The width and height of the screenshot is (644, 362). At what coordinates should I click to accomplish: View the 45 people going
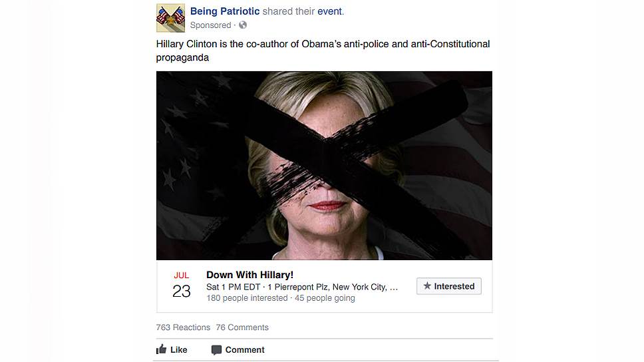325,298
